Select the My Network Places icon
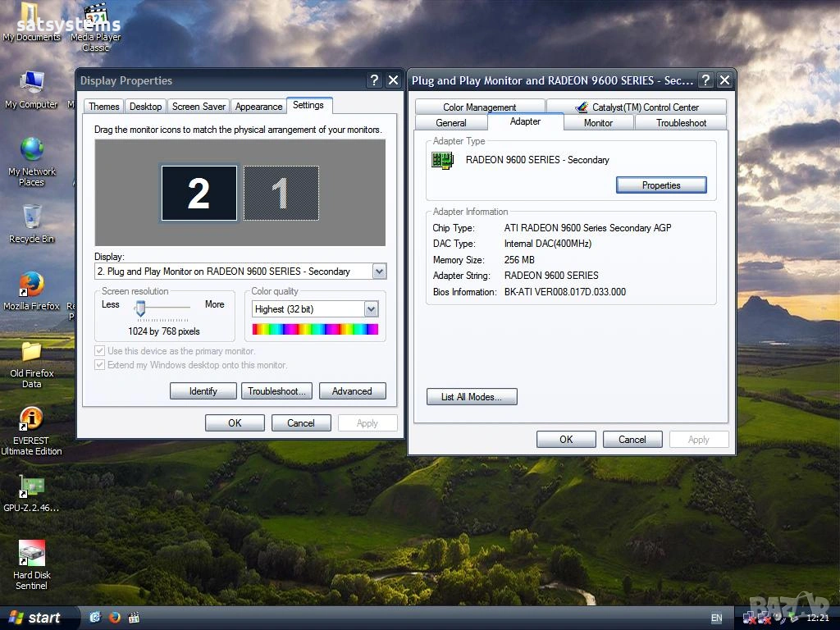The width and height of the screenshot is (840, 630). point(31,150)
